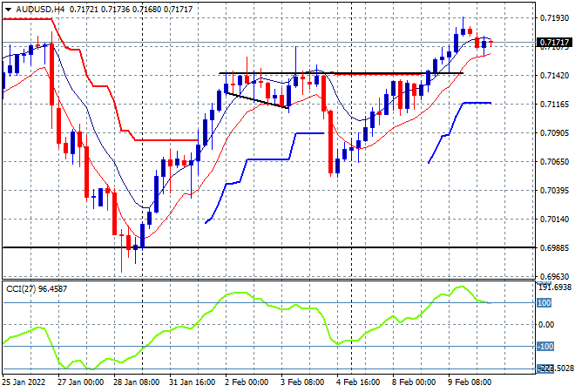This screenshot has height=392, width=575.
Task: Click the CCI 100 level label
Action: 545,303
